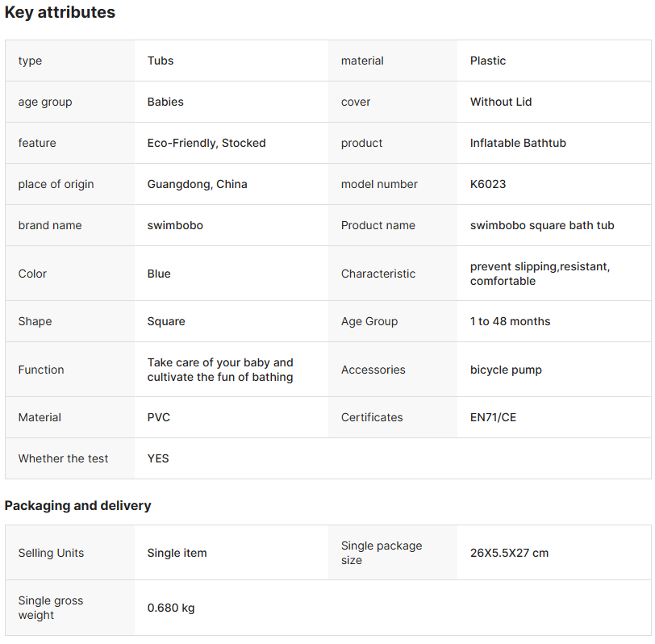Select the Tubs type value
The height and width of the screenshot is (644, 655).
click(x=161, y=61)
